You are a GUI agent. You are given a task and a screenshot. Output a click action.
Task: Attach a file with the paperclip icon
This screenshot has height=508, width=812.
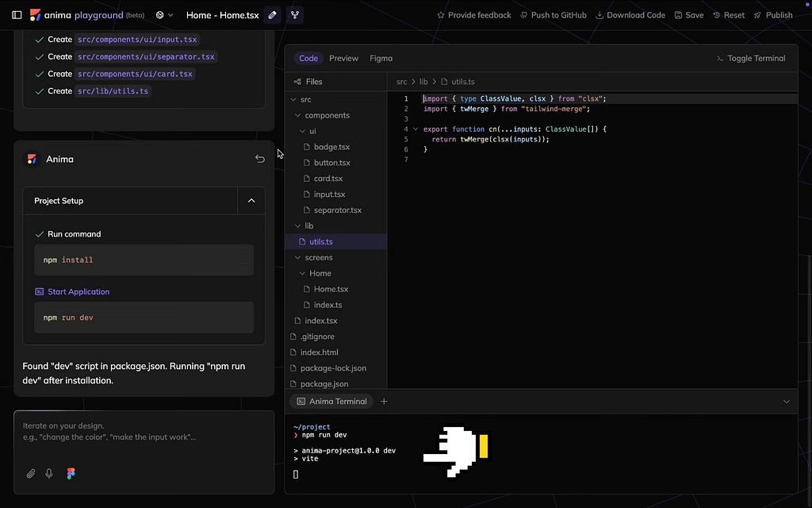click(x=31, y=473)
